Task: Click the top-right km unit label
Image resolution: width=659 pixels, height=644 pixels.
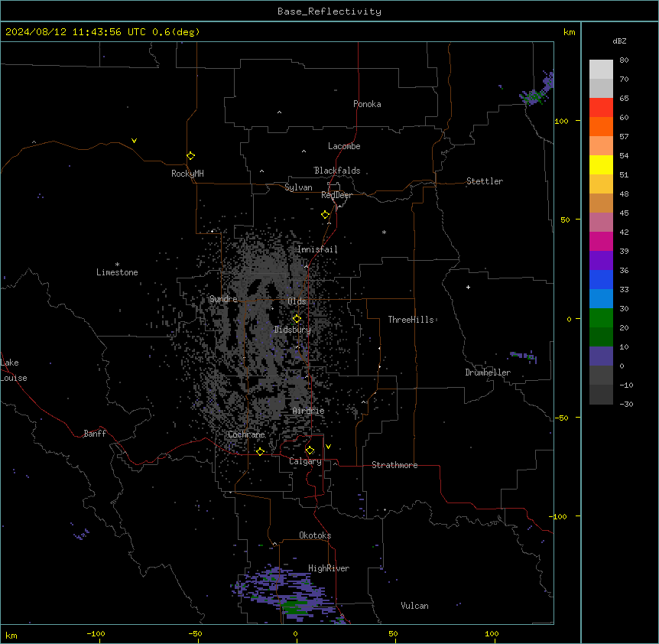Action: pos(570,32)
